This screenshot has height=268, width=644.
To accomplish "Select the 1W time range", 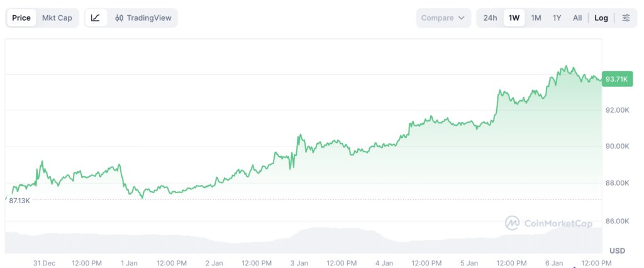I will click(x=514, y=18).
